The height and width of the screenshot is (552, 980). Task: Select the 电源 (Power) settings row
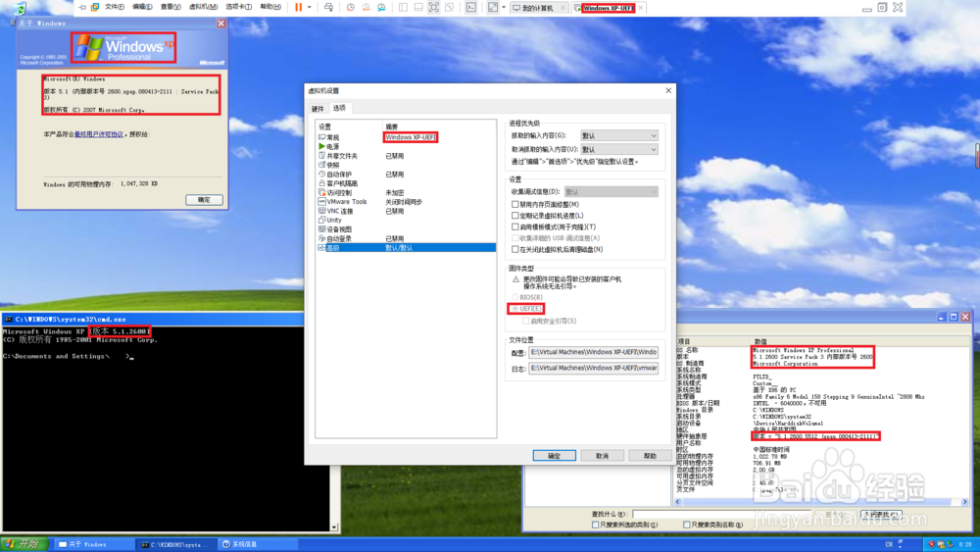[x=407, y=146]
